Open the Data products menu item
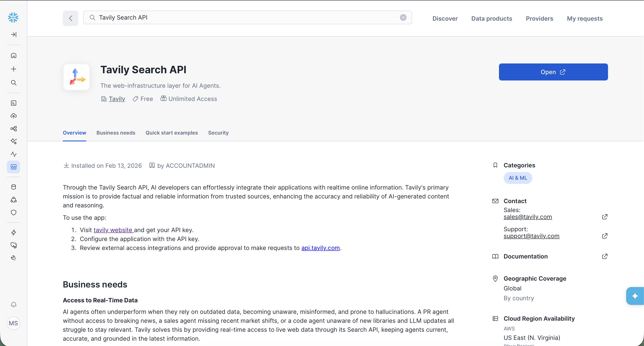The height and width of the screenshot is (346, 644). click(x=492, y=18)
